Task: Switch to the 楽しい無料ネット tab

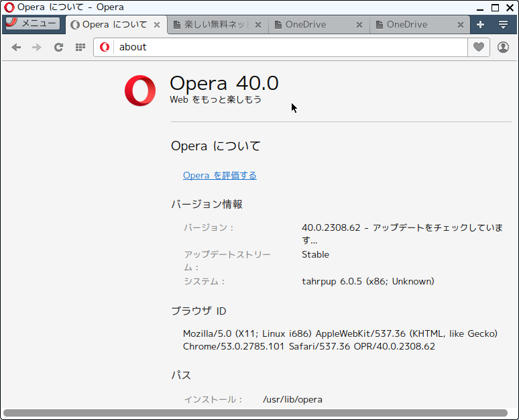Action: pyautogui.click(x=216, y=25)
